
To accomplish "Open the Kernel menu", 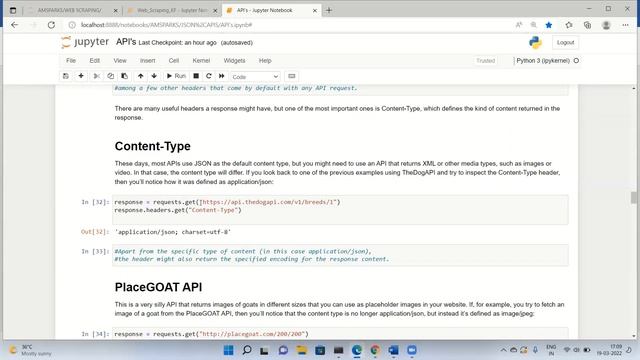I will coord(201,60).
